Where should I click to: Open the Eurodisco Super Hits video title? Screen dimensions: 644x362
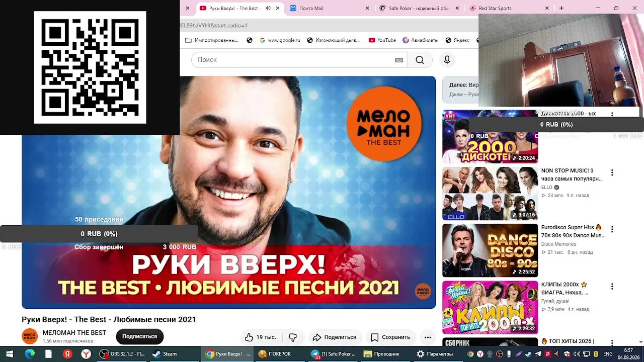tap(573, 231)
